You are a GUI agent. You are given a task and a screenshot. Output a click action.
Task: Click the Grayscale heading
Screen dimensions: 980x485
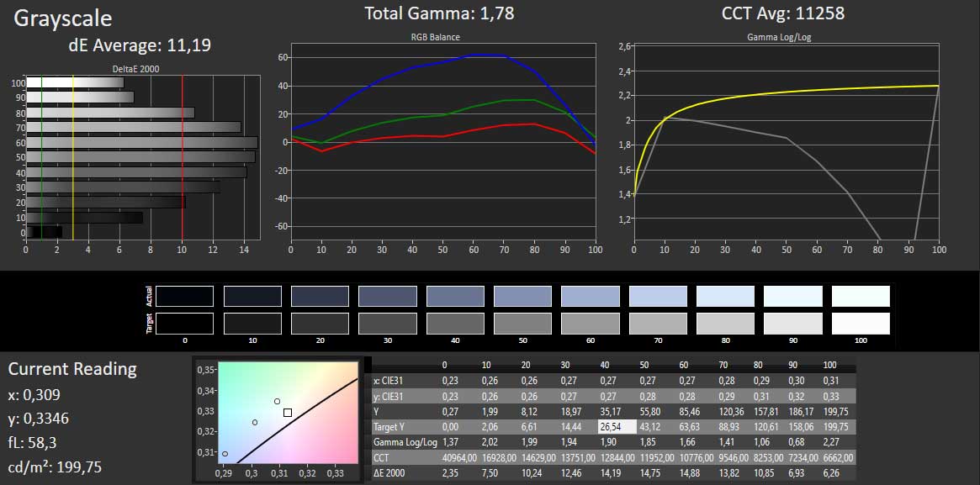(63, 18)
